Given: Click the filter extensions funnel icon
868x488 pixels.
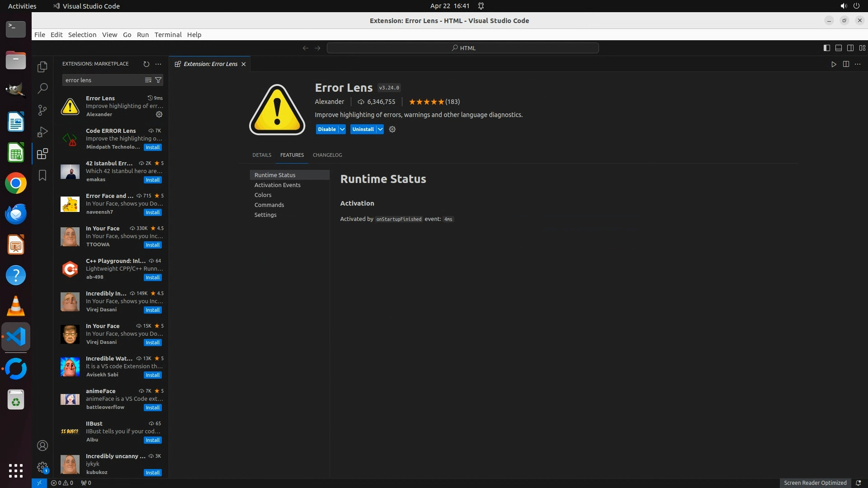Looking at the screenshot, I should 158,80.
